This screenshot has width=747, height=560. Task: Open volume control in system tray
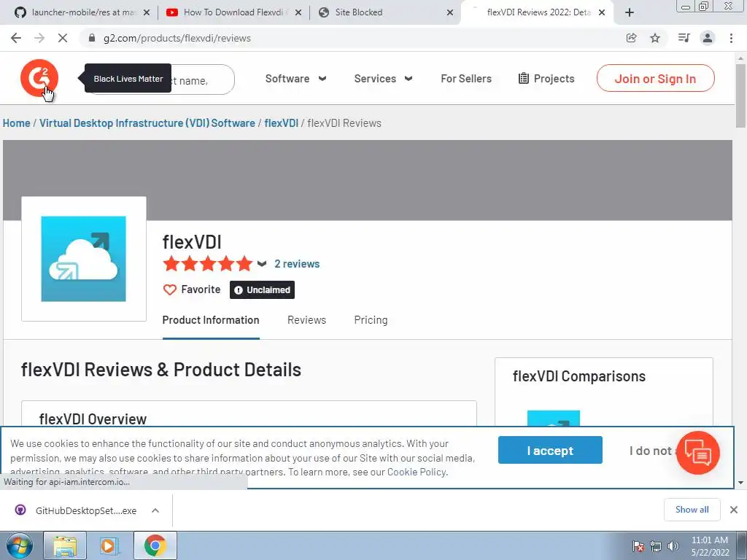click(673, 546)
